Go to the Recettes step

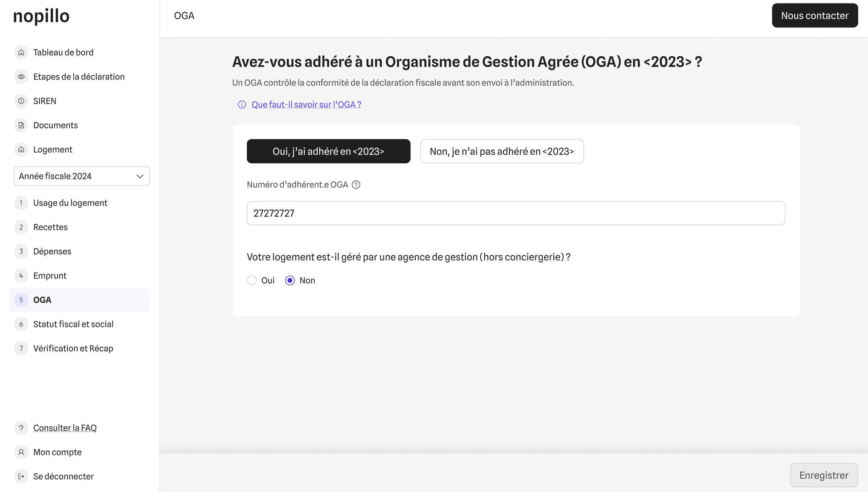50,227
